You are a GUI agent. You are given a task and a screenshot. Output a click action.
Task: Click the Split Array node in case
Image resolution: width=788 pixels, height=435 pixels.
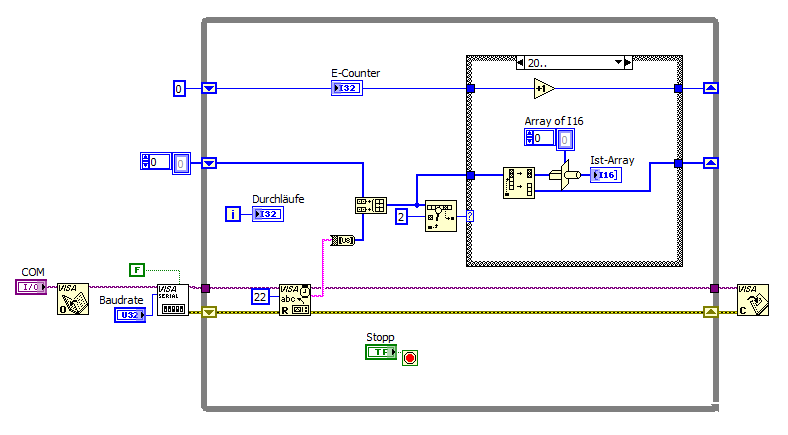click(519, 183)
